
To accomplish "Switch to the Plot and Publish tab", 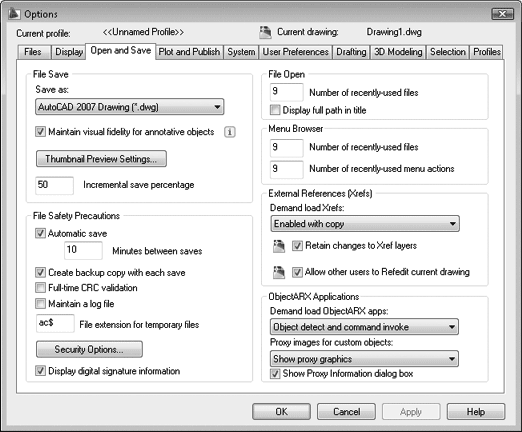I will pyautogui.click(x=189, y=52).
